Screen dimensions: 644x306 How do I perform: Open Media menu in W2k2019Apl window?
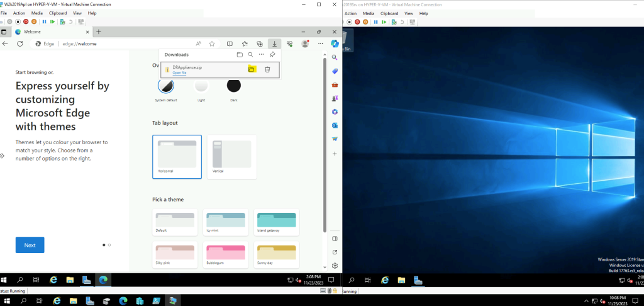(37, 13)
